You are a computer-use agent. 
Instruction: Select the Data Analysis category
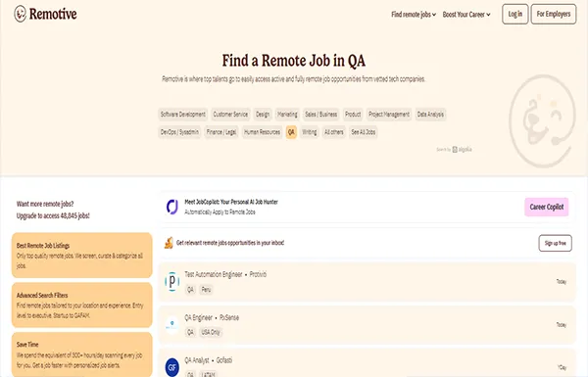click(430, 115)
